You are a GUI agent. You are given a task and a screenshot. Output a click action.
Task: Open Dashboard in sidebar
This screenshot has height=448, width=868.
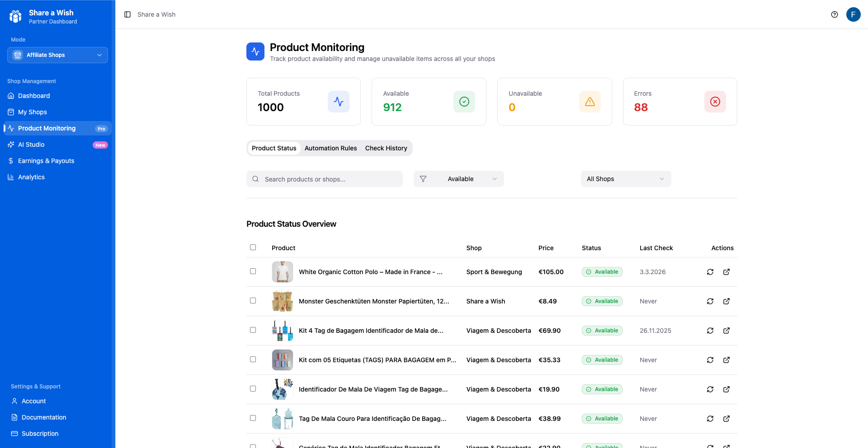point(57,96)
